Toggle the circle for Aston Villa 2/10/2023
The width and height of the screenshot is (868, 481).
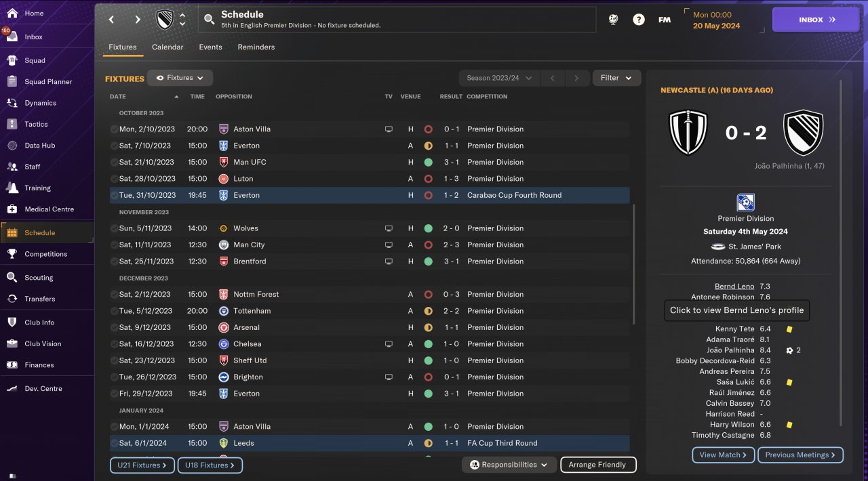pos(114,129)
